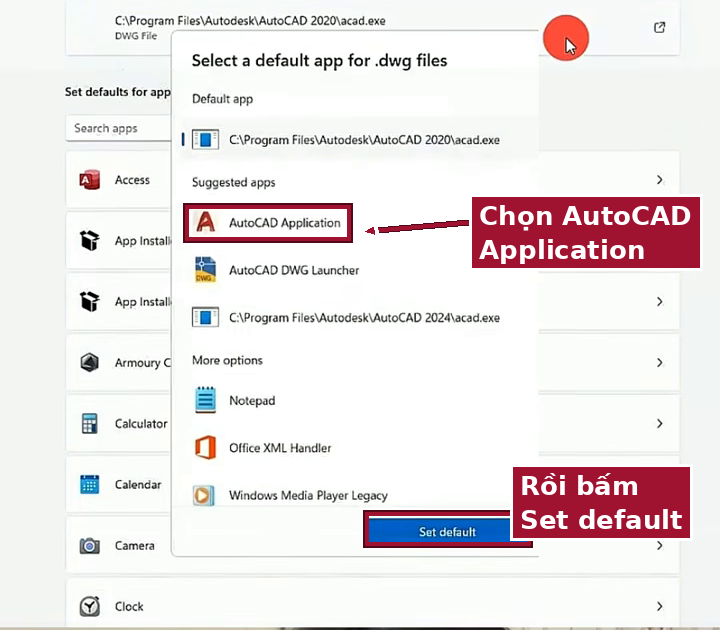Click the first App Installer box icon
720x630 pixels.
point(90,240)
